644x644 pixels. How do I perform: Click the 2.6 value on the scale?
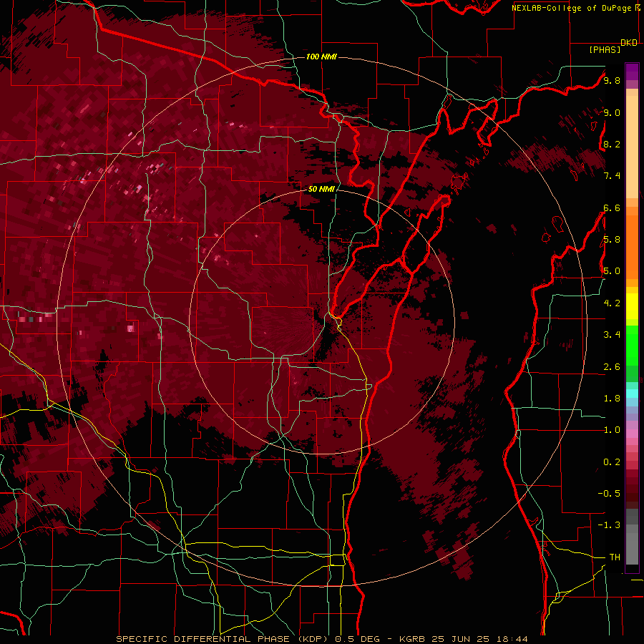click(x=612, y=367)
